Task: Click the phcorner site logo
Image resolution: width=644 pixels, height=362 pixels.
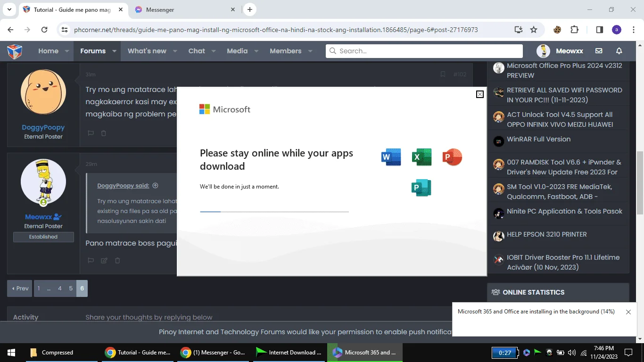Action: [x=15, y=51]
